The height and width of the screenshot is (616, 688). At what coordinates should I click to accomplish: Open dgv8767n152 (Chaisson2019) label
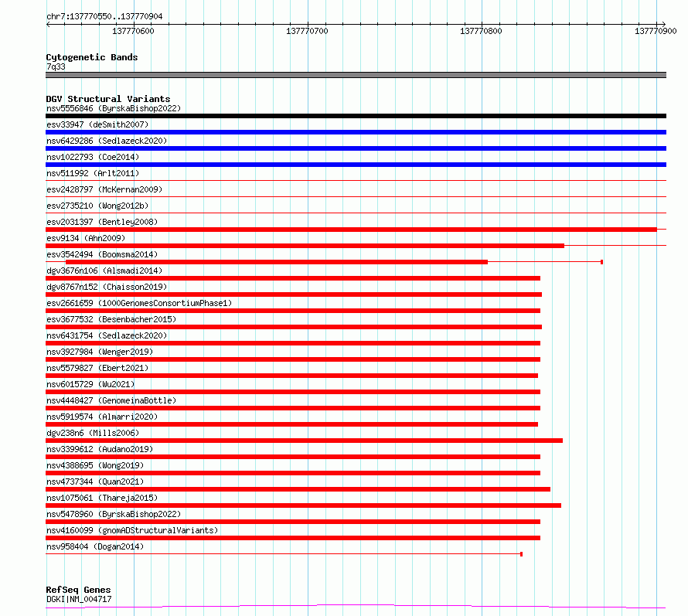pos(107,287)
